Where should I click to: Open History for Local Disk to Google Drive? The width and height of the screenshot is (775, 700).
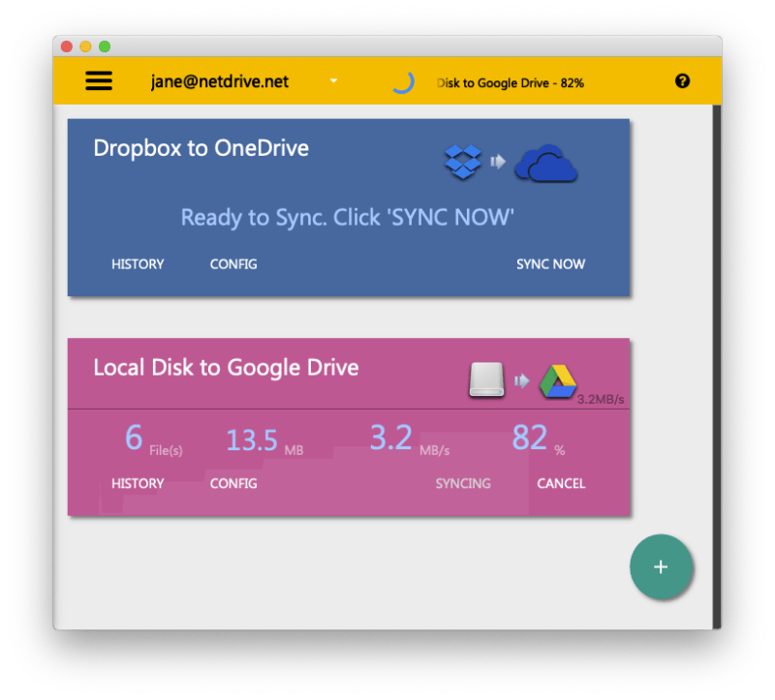[x=138, y=484]
